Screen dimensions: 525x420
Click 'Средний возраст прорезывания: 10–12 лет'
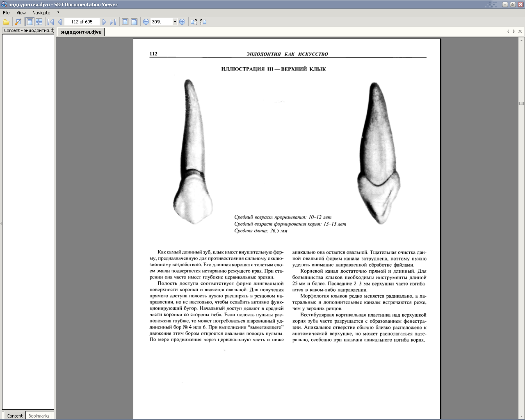(x=283, y=217)
